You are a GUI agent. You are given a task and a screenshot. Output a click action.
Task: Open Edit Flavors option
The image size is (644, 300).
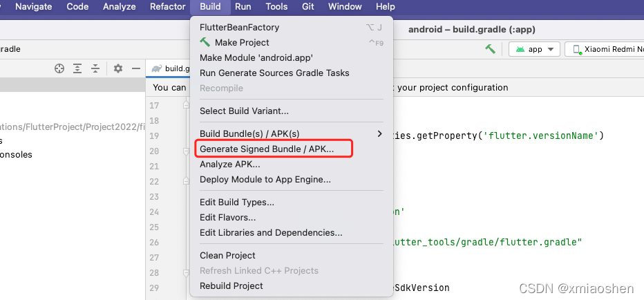point(292,218)
